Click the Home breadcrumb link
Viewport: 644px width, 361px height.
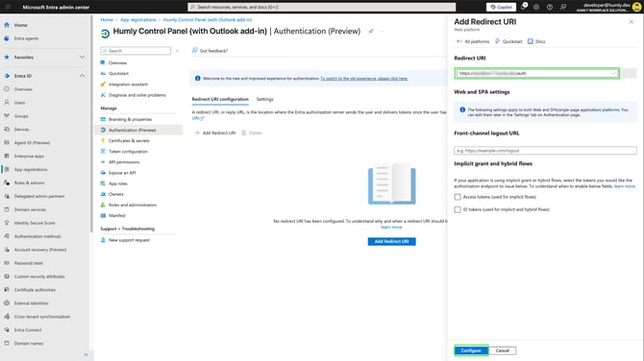point(107,20)
